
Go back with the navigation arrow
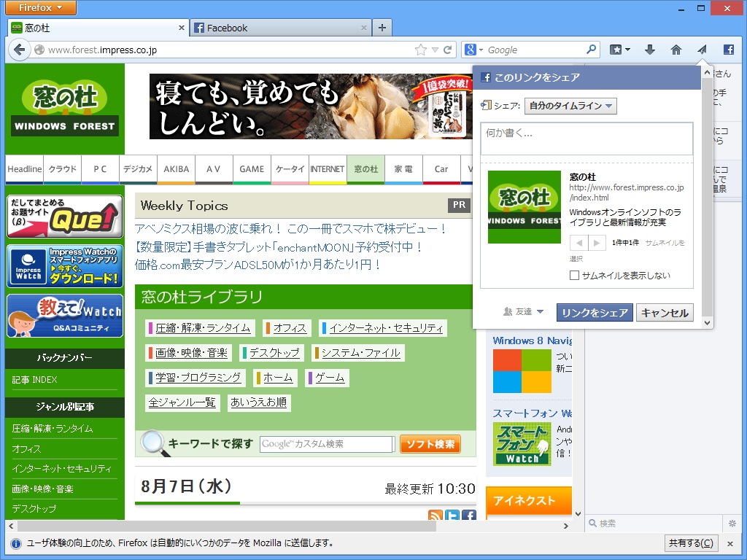(x=19, y=50)
